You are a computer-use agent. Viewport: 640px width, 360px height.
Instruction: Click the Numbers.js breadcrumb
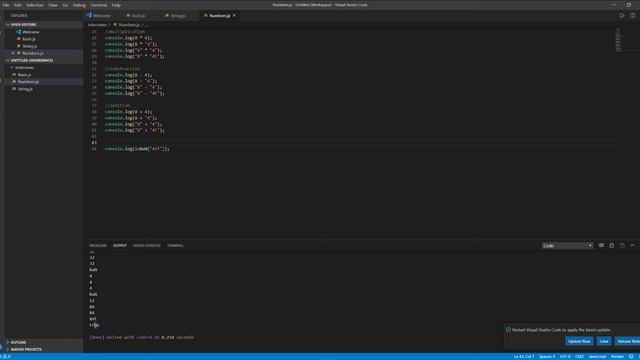(x=129, y=25)
